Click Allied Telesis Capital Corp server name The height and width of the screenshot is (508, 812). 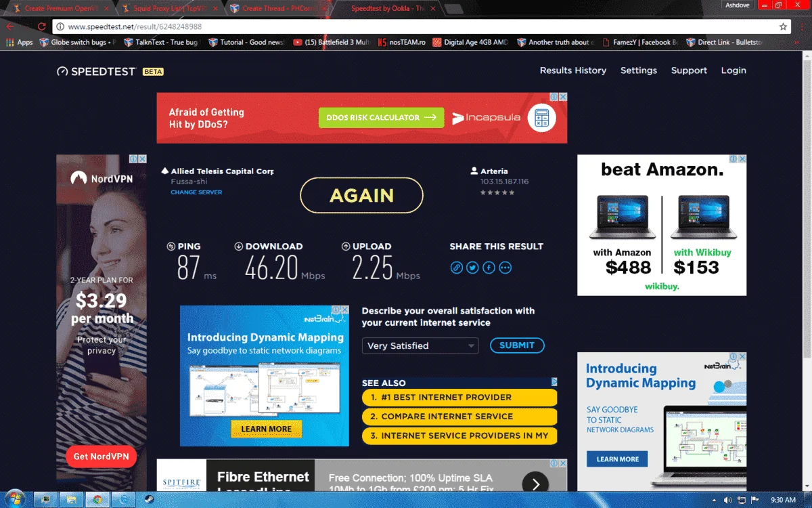[x=222, y=171]
